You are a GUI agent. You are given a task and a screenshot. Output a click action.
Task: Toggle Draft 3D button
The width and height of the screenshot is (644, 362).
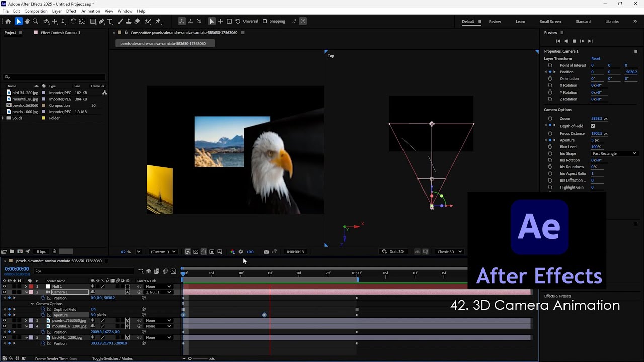click(393, 252)
